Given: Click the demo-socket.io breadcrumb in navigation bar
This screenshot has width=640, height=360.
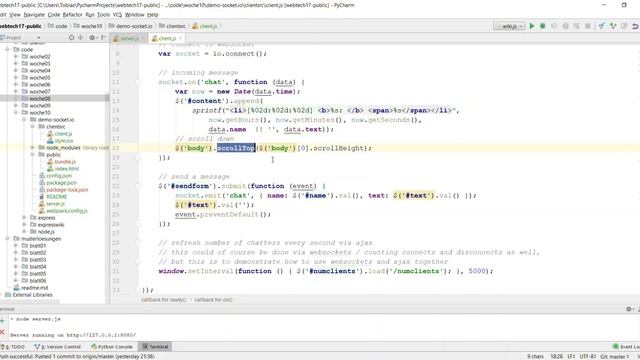Looking at the screenshot, I should (130, 26).
